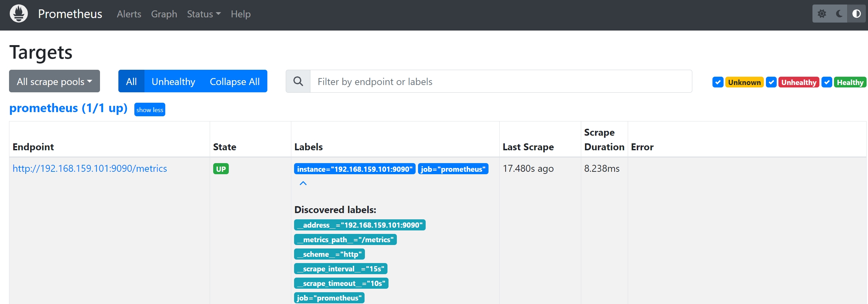Viewport: 868px width, 304px height.
Task: Select the auto contrast theme icon
Action: pos(857,14)
